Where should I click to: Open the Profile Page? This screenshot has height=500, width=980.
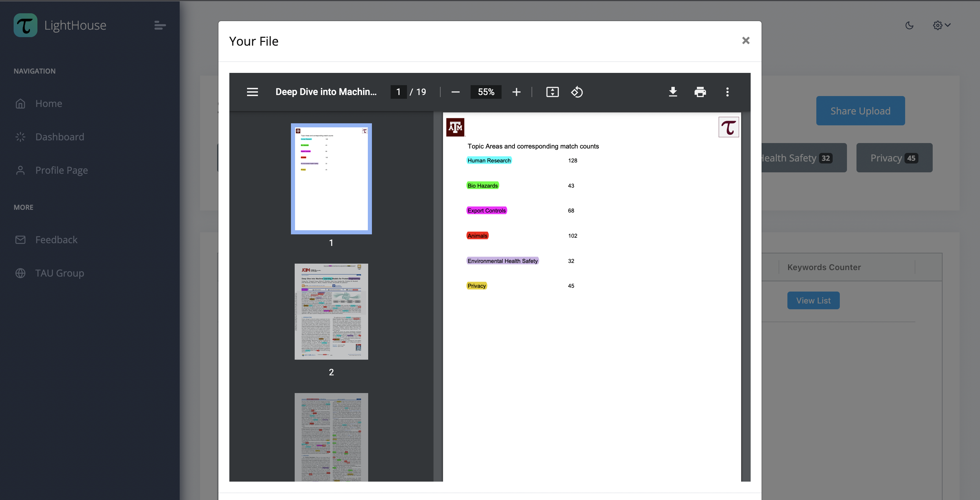(x=62, y=170)
